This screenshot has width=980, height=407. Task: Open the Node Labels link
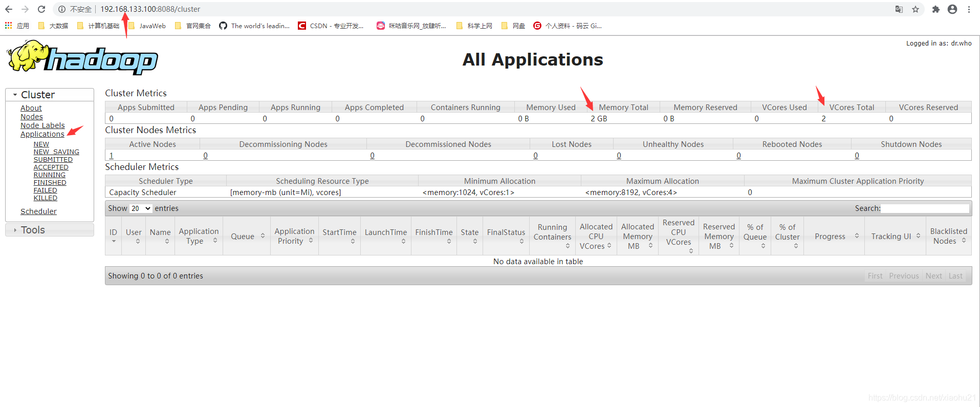click(42, 125)
